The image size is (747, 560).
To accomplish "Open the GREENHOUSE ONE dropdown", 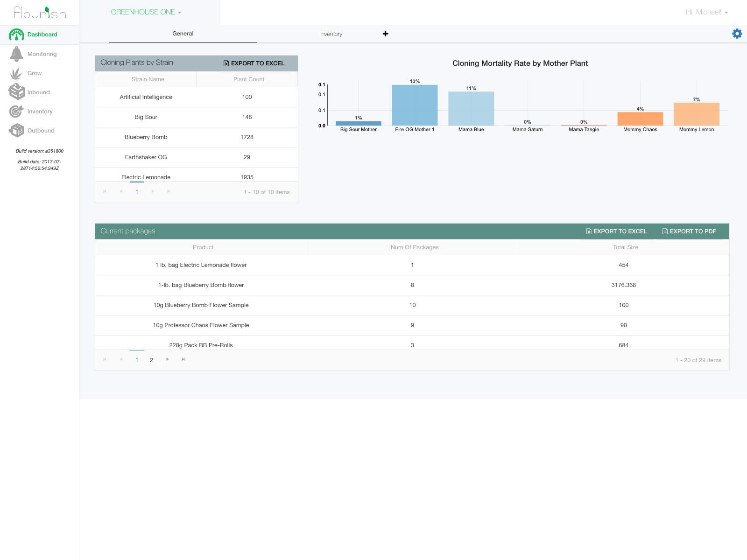I will pyautogui.click(x=146, y=12).
